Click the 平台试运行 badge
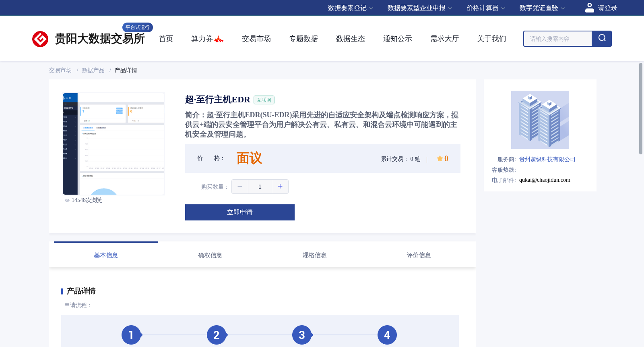This screenshot has height=347, width=644. coord(138,27)
